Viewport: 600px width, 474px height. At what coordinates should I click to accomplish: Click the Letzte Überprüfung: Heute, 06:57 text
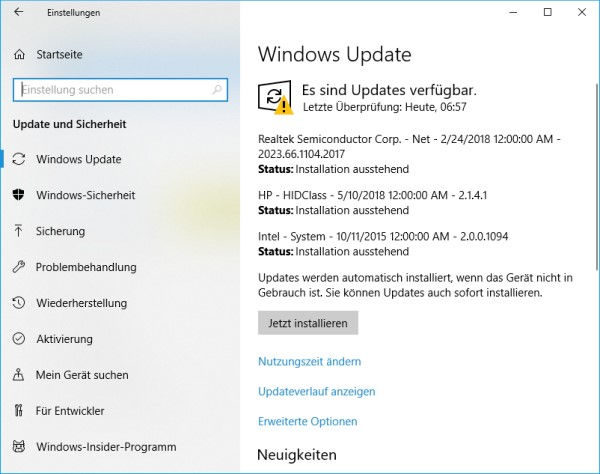385,107
